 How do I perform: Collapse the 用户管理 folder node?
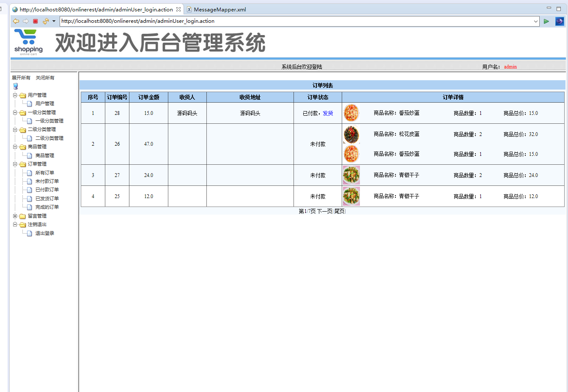tap(14, 95)
